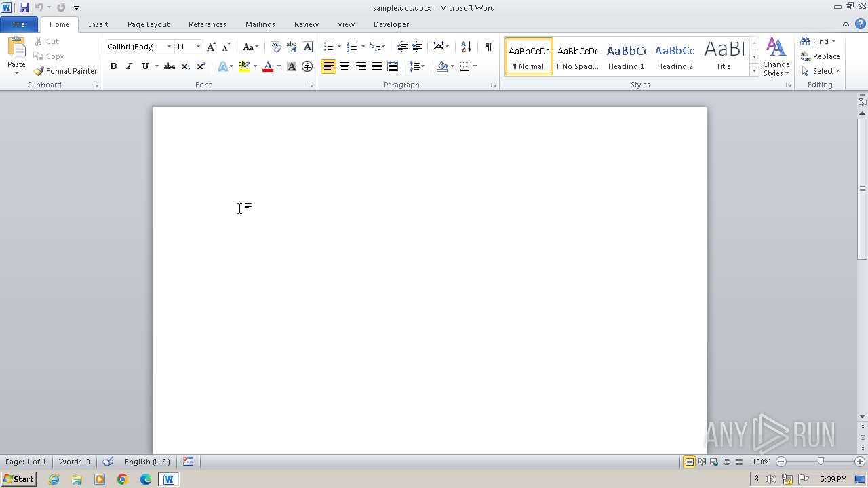Screen dimensions: 868x488
Task: Switch to the Insert tab
Action: 98,24
